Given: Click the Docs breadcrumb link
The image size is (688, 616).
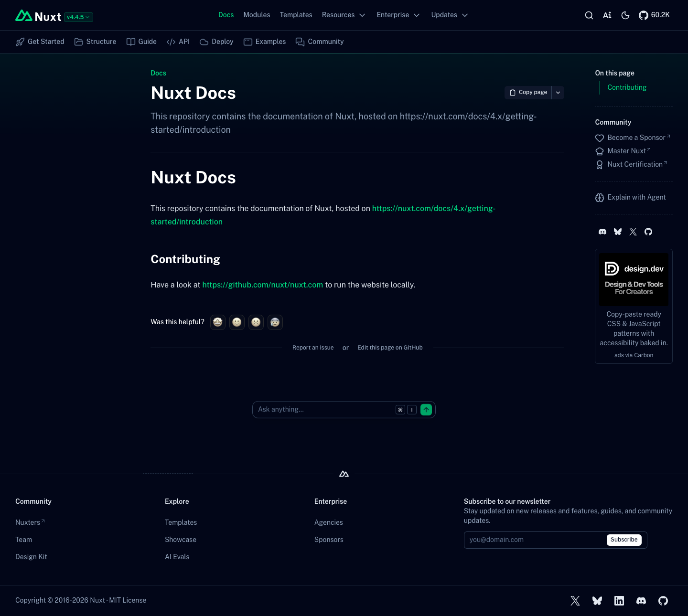Looking at the screenshot, I should [158, 73].
